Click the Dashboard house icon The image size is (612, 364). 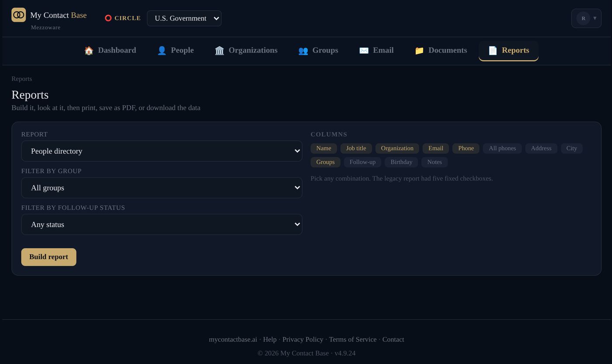[x=89, y=51]
